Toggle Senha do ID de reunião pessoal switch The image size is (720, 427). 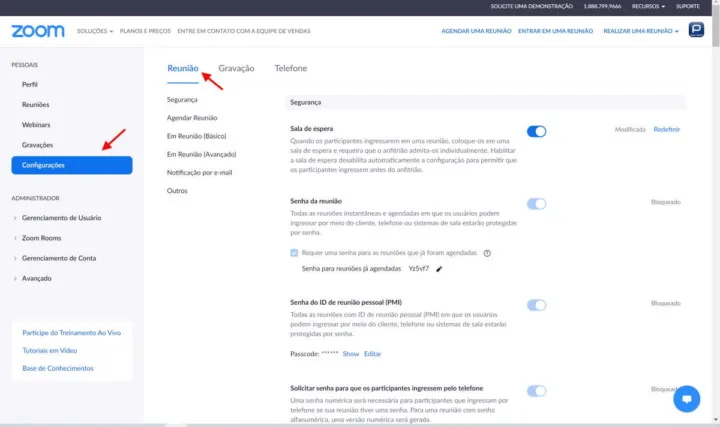coord(536,305)
